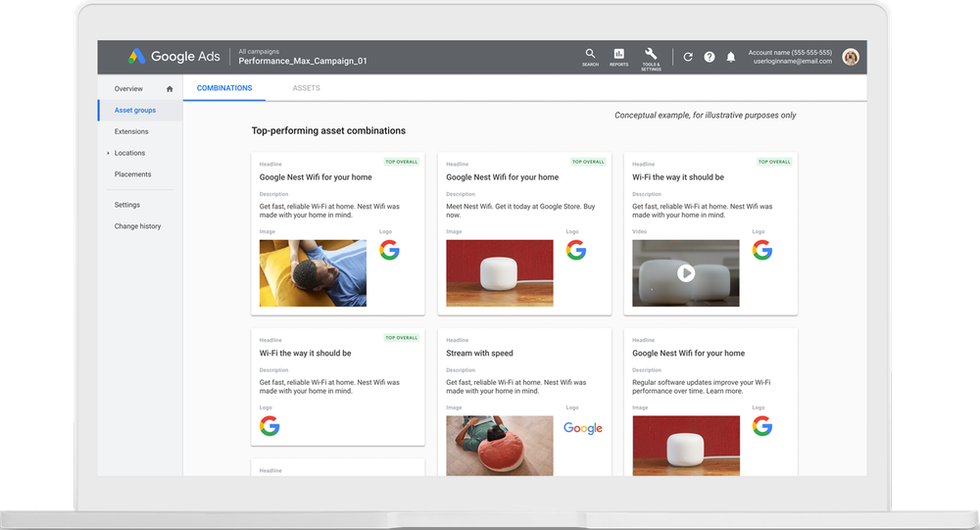
Task: Open Placements in the sidebar
Action: [132, 174]
